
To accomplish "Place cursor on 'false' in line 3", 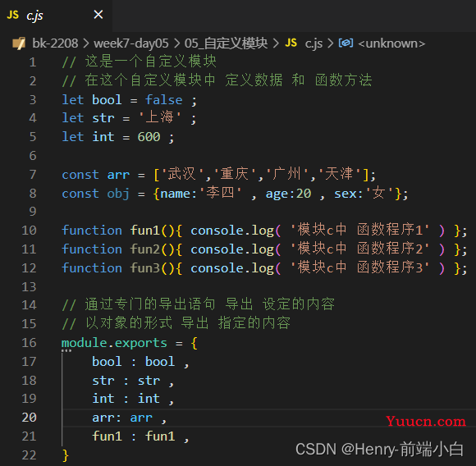I will 164,100.
